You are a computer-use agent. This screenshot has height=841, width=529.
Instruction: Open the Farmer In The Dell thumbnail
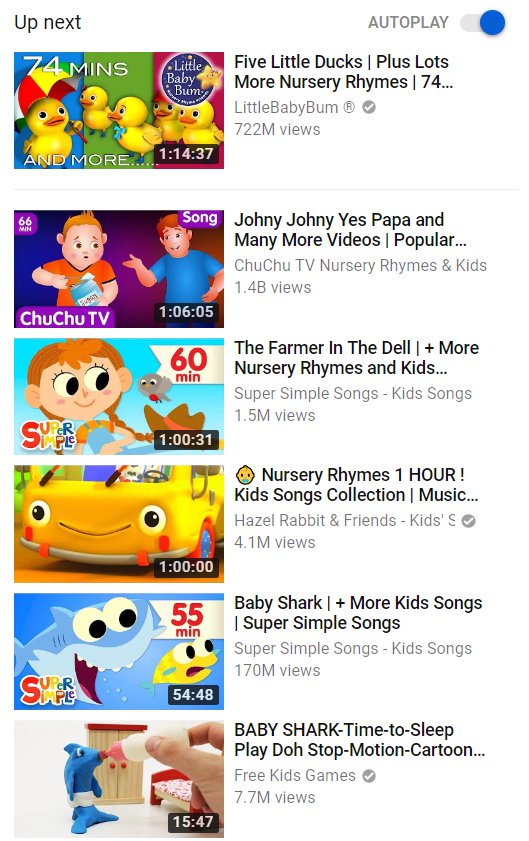pyautogui.click(x=119, y=396)
